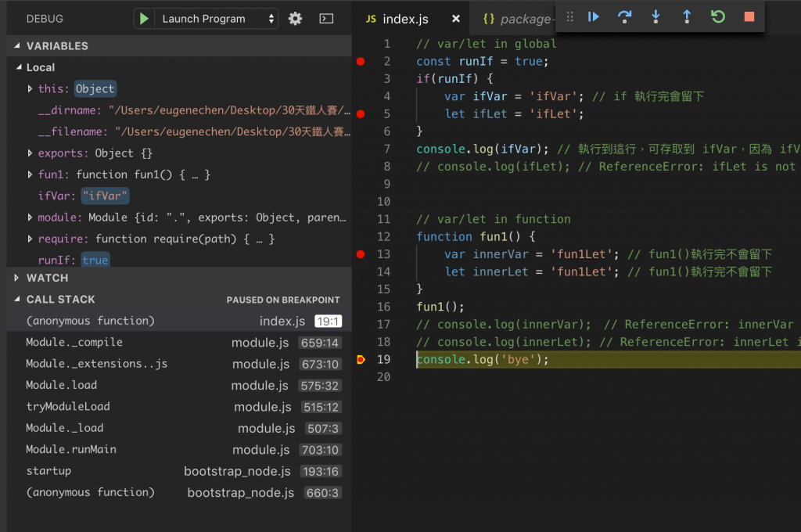Disable the breakpoint on line 13
Image resolution: width=801 pixels, height=532 pixels.
pyautogui.click(x=361, y=254)
